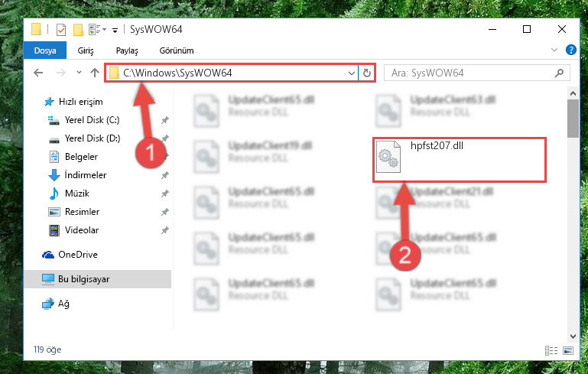Click the Properties checkmark icon in title bar
This screenshot has width=588, height=374.
click(60, 29)
